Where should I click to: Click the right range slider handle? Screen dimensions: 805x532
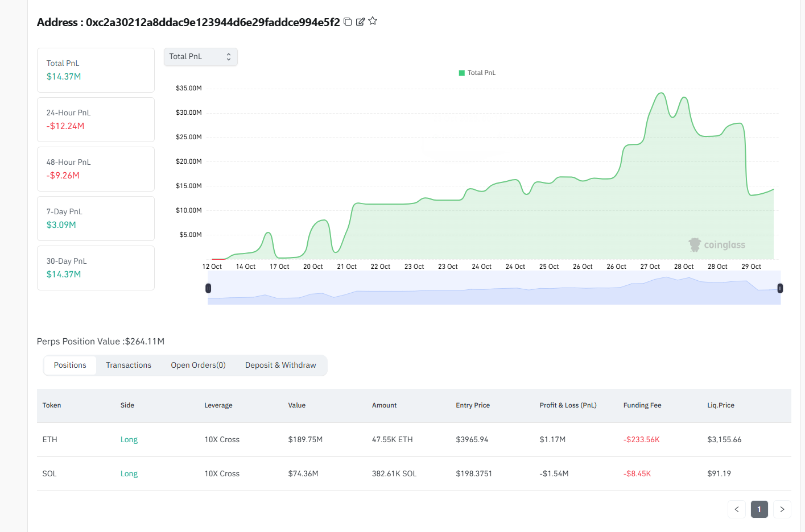pos(780,288)
